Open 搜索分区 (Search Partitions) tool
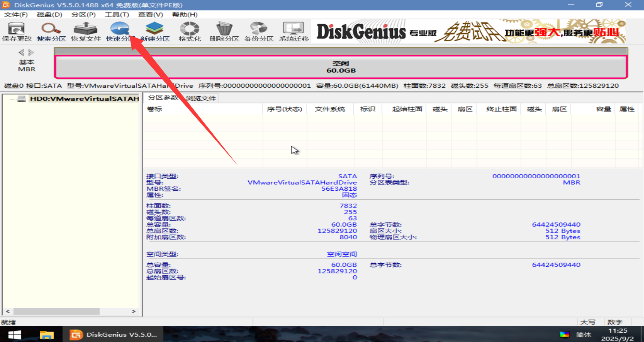Image resolution: width=644 pixels, height=342 pixels. (x=51, y=31)
